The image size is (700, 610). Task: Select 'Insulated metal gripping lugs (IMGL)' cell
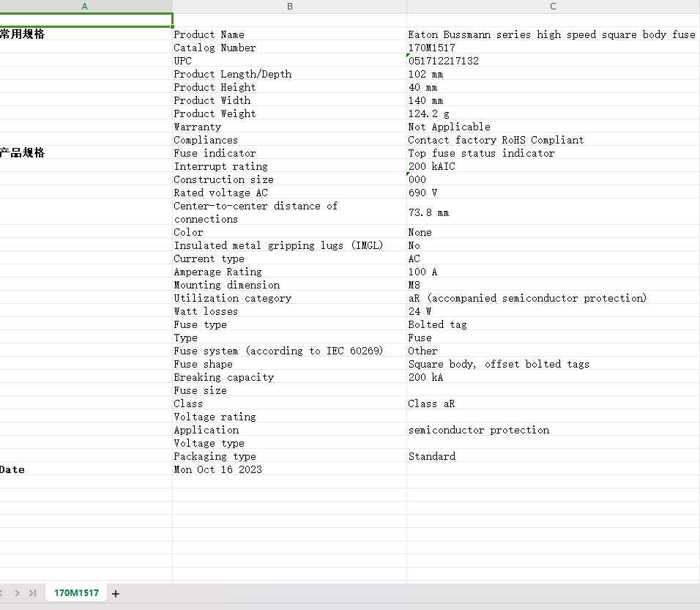click(290, 245)
